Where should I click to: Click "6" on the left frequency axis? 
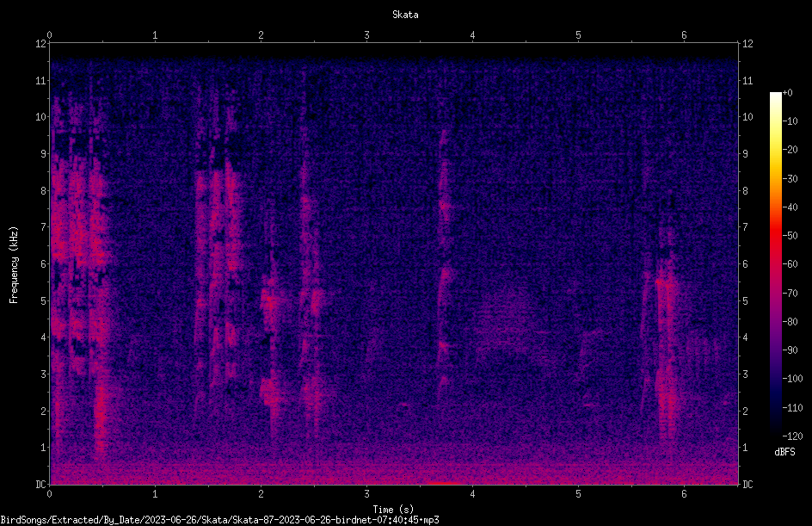(44, 263)
